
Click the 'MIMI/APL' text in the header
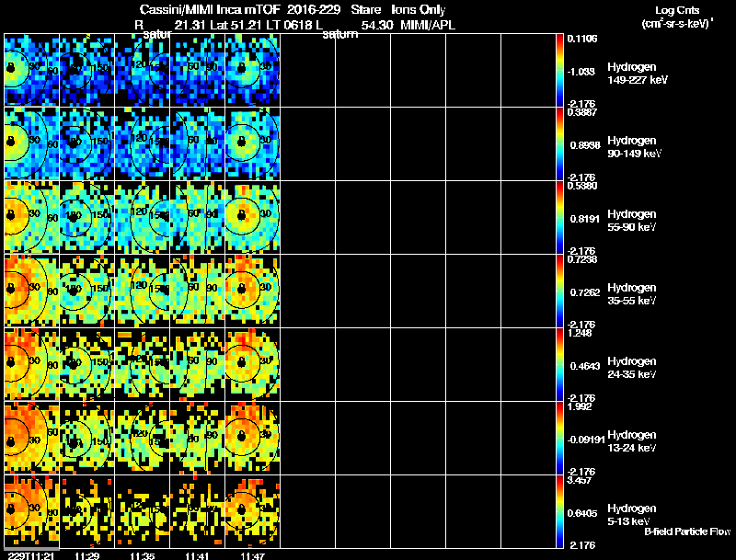pyautogui.click(x=428, y=25)
